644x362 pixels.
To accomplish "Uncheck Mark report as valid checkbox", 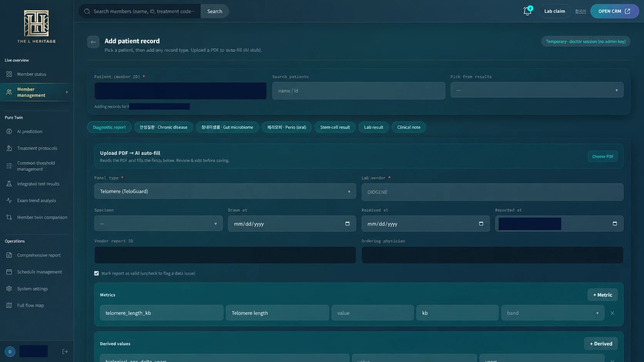I will [x=97, y=273].
